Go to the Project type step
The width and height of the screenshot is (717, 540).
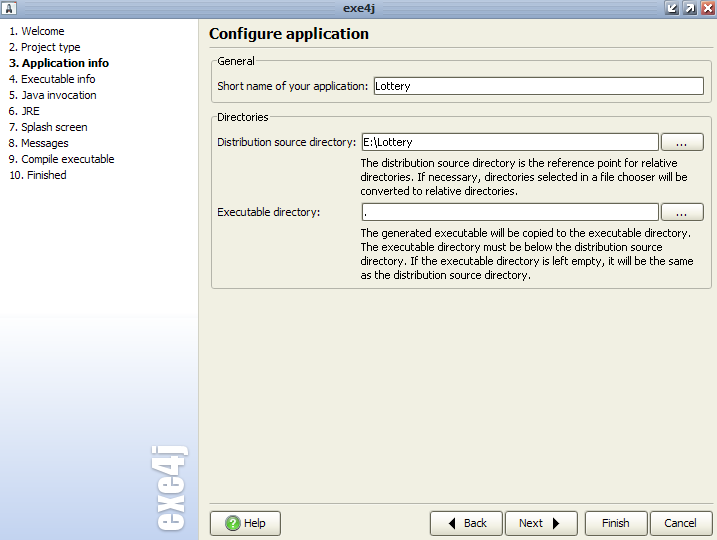point(44,47)
